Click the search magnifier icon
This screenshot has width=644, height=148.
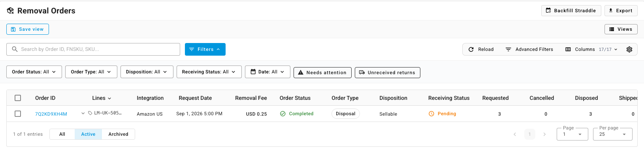[x=15, y=49]
